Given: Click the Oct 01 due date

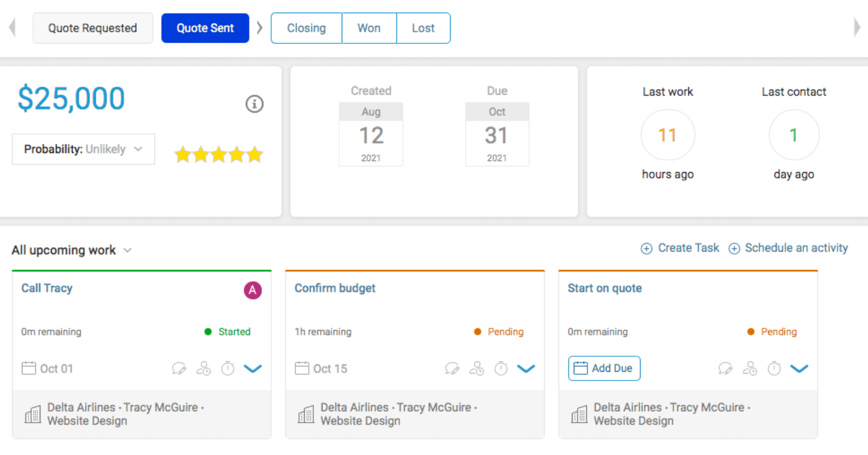Looking at the screenshot, I should pos(57,368).
